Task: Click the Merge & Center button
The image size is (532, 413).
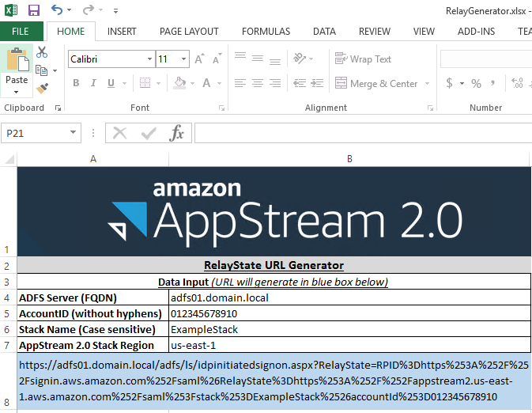Action: tap(376, 83)
